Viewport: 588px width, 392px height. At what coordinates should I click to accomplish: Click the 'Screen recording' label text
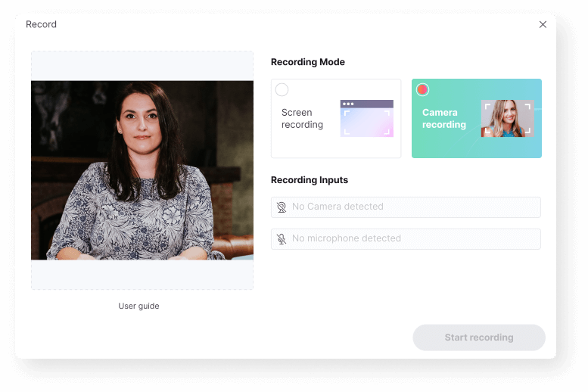tap(302, 119)
